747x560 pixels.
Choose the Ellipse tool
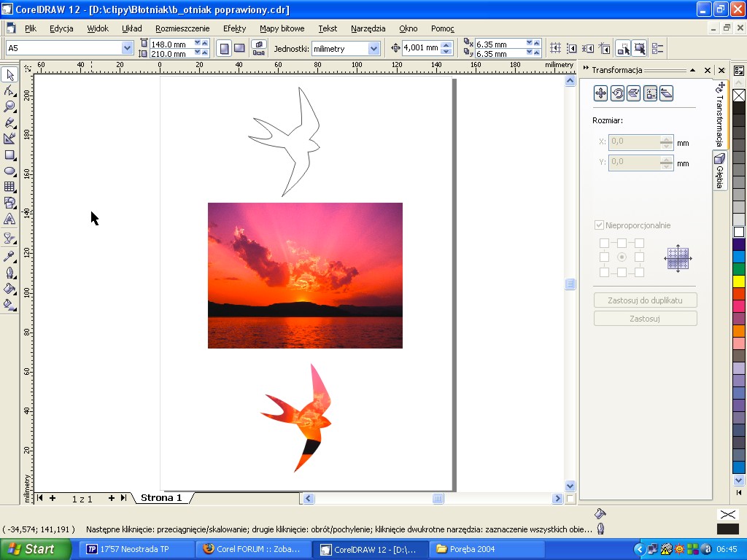click(x=10, y=171)
